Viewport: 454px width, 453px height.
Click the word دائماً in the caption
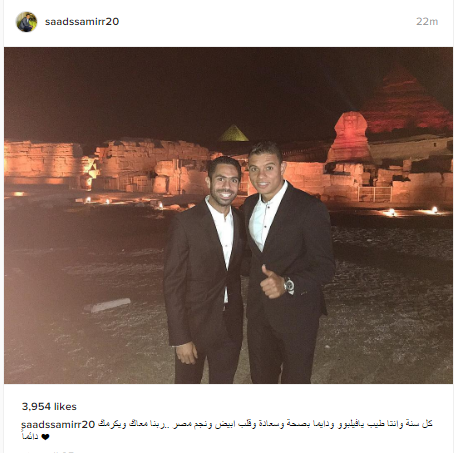point(30,436)
